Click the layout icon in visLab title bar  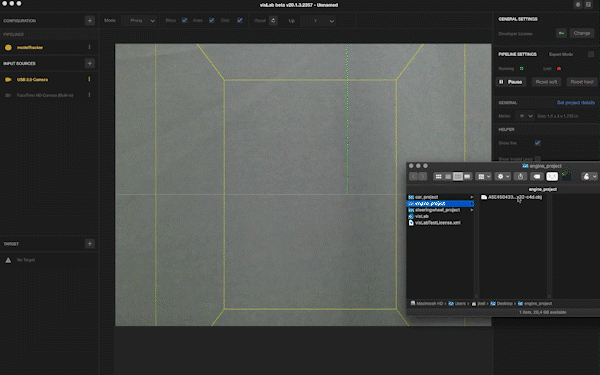[589, 5]
